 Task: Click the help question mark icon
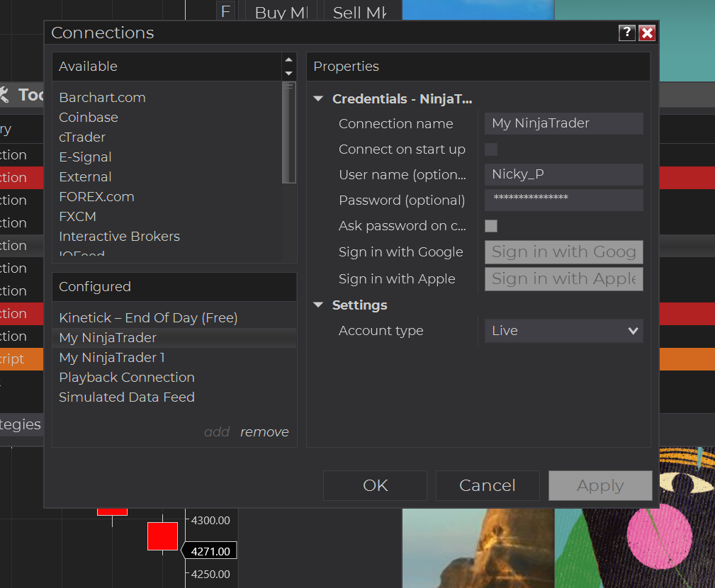pyautogui.click(x=626, y=33)
